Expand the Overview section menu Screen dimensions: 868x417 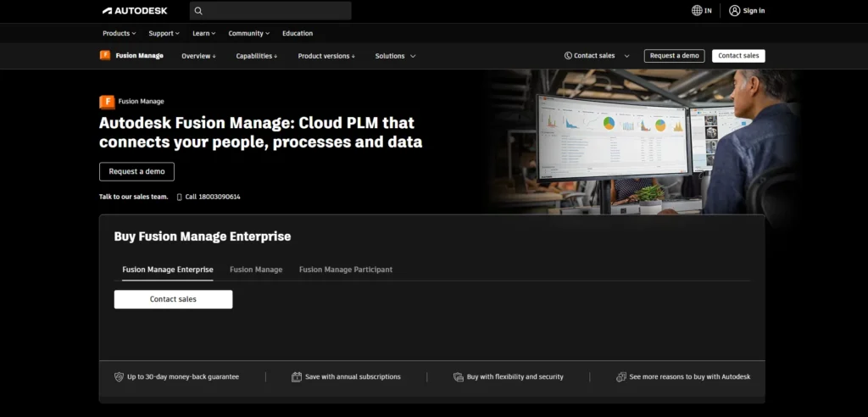tap(198, 56)
